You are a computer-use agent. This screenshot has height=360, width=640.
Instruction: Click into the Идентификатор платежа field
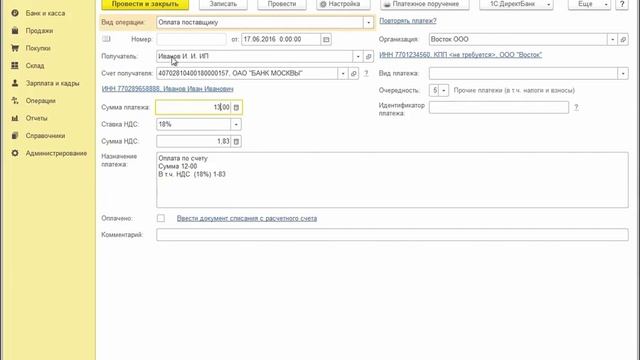[x=499, y=107]
